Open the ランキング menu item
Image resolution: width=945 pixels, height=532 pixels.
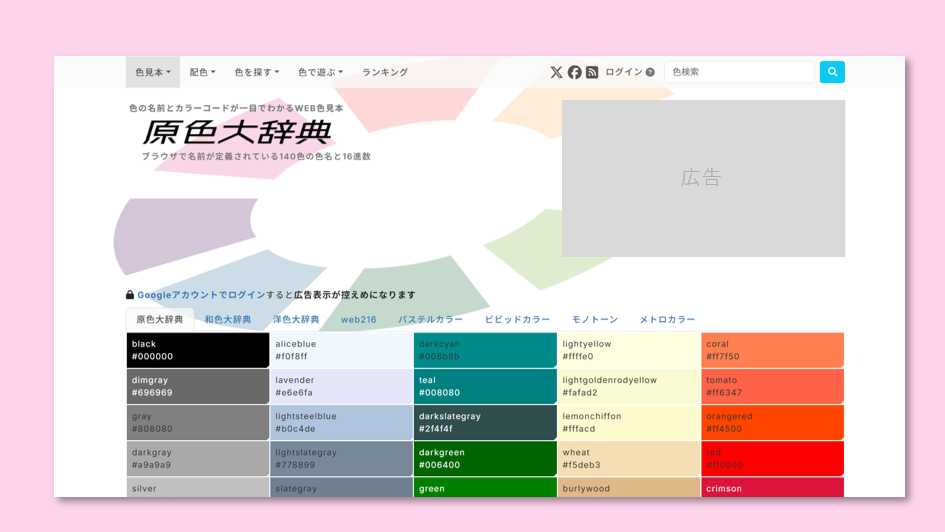pyautogui.click(x=385, y=72)
